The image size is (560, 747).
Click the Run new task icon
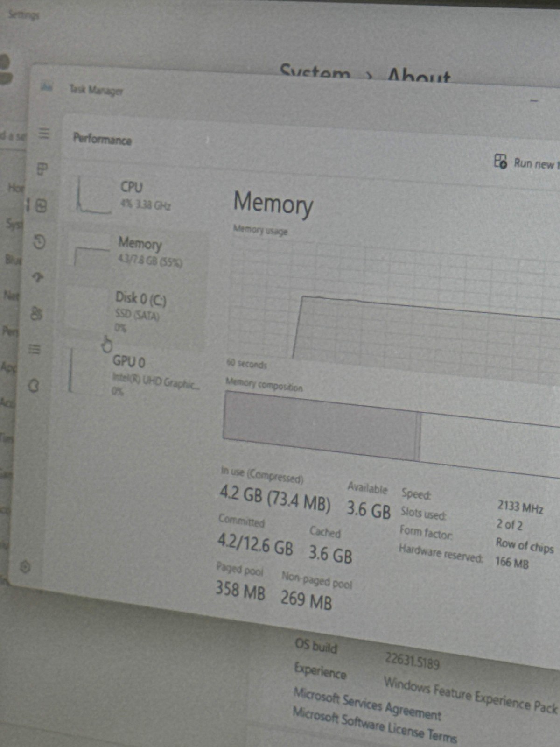[x=500, y=161]
